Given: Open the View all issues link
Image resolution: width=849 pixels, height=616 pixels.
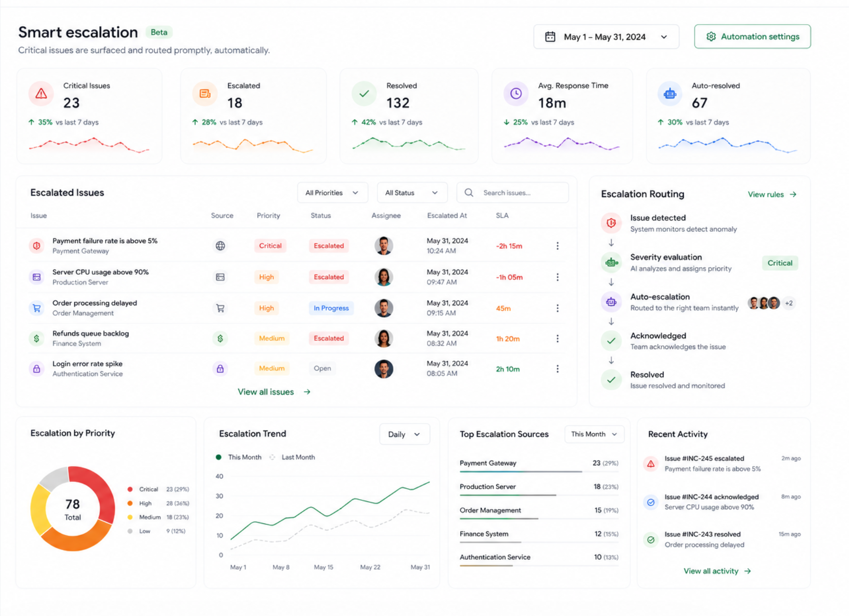Looking at the screenshot, I should [x=274, y=392].
